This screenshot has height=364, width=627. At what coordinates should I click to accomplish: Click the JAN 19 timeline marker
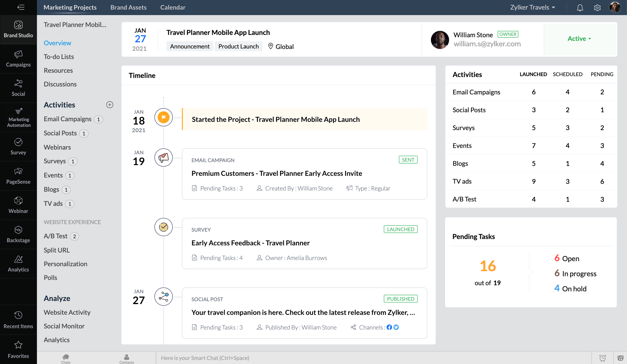(x=163, y=157)
